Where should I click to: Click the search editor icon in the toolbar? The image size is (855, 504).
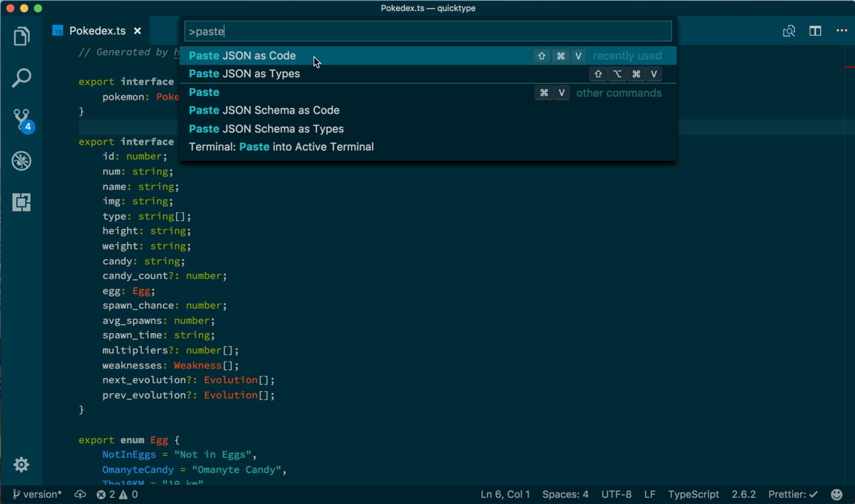(789, 31)
